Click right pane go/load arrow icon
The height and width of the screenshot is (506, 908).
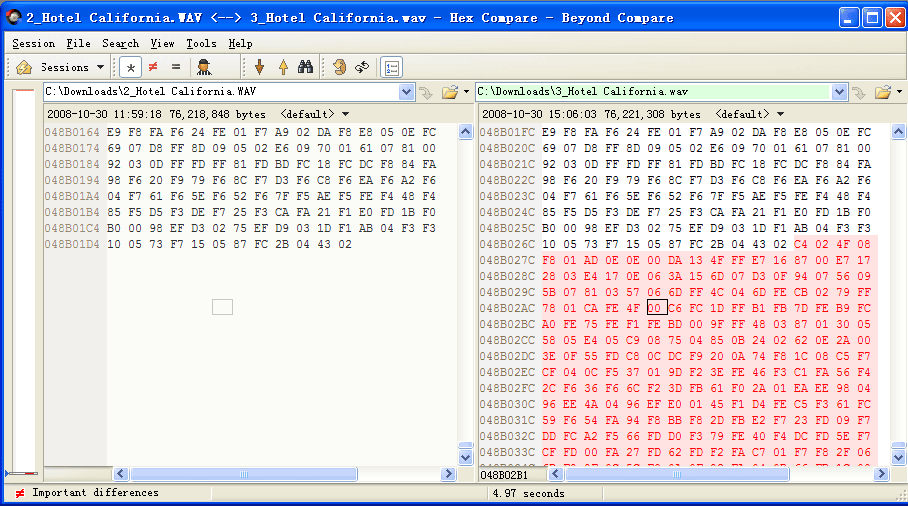pyautogui.click(x=859, y=92)
